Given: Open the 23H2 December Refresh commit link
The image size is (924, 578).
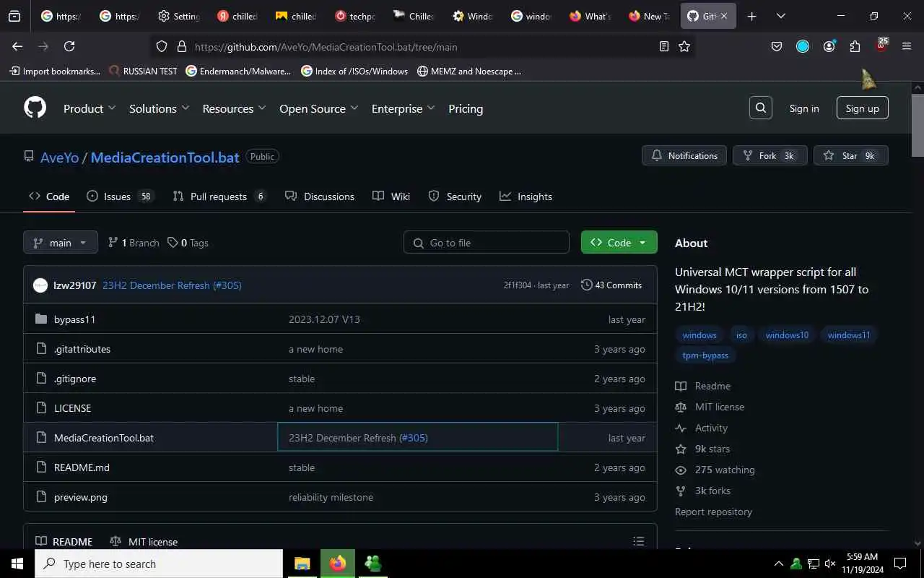Looking at the screenshot, I should click(x=172, y=285).
